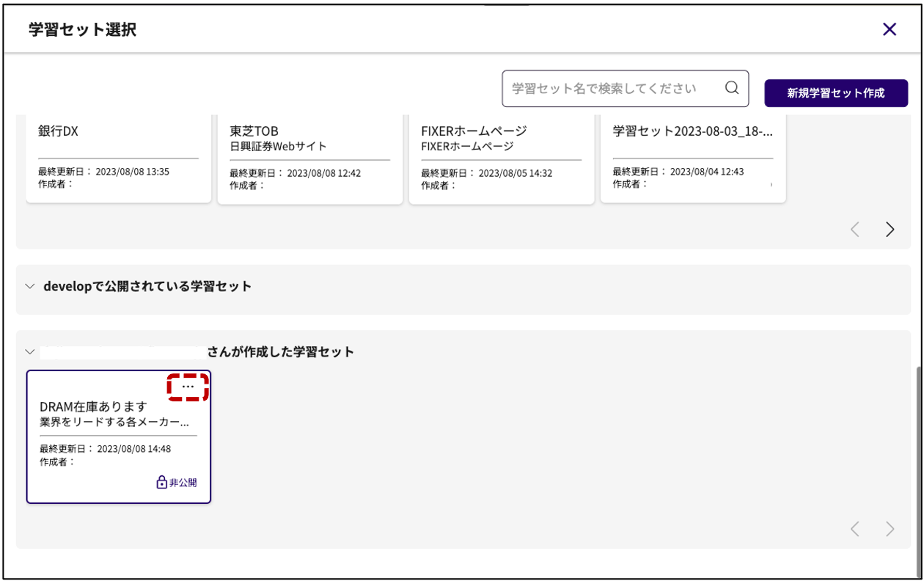The width and height of the screenshot is (924, 581).
Task: Click the developで公開されている学習セット heading
Action: pos(147,286)
